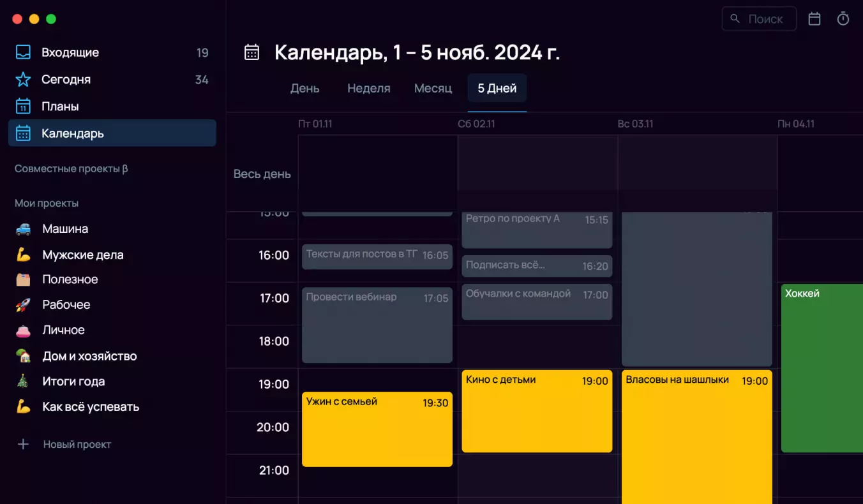Click the Как всё успевать muscle icon
This screenshot has height=504, width=863.
(x=23, y=406)
